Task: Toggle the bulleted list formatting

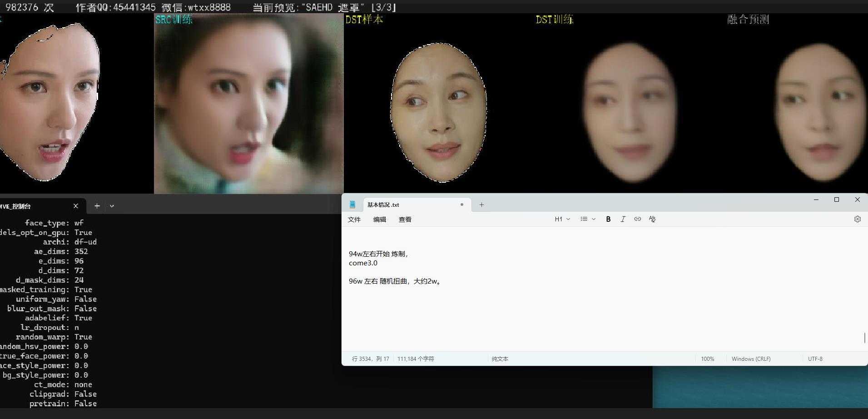Action: (x=583, y=219)
